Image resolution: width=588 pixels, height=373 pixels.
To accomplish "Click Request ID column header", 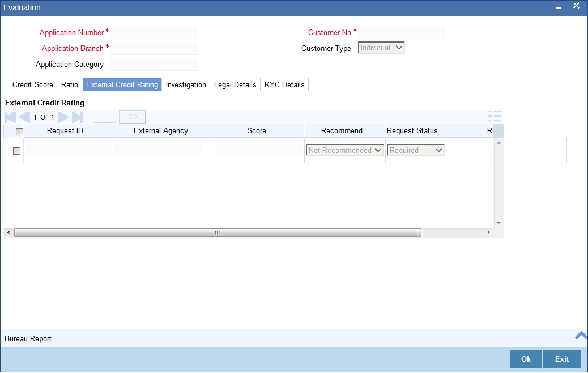I will 65,130.
